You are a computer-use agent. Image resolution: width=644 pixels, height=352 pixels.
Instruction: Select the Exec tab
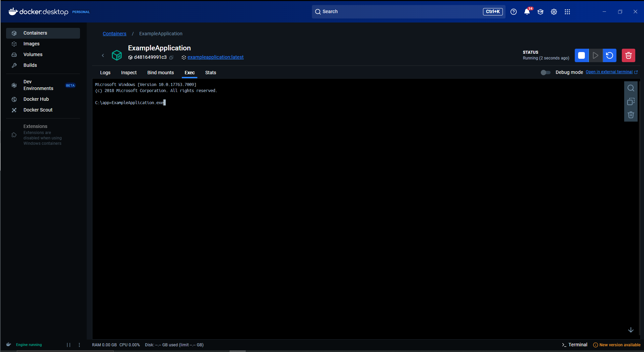[x=190, y=73]
